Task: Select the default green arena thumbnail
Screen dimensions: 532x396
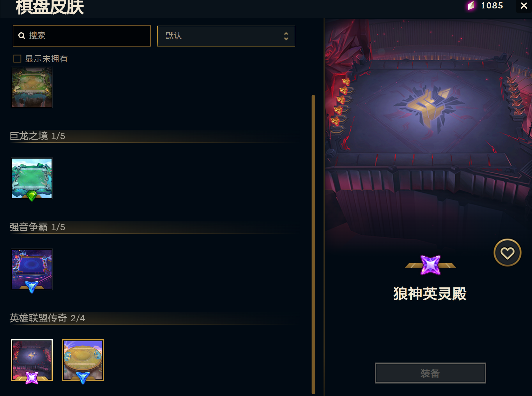Action: [x=32, y=88]
